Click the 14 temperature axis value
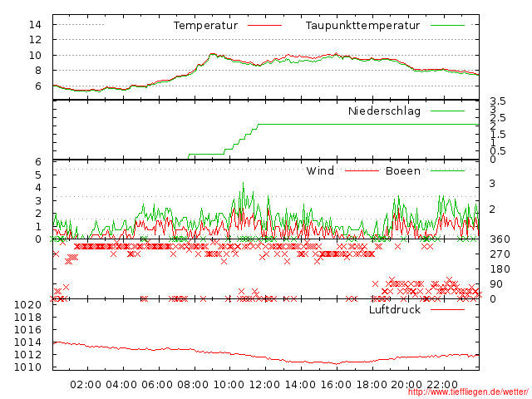Viewport: 532px width, 399px height. click(x=35, y=24)
